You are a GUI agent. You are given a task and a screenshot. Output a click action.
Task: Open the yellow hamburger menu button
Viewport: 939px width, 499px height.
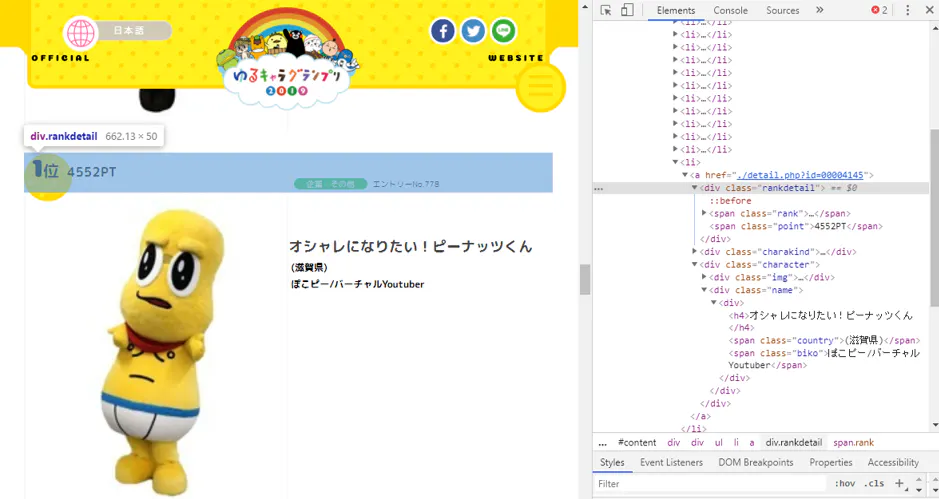540,87
